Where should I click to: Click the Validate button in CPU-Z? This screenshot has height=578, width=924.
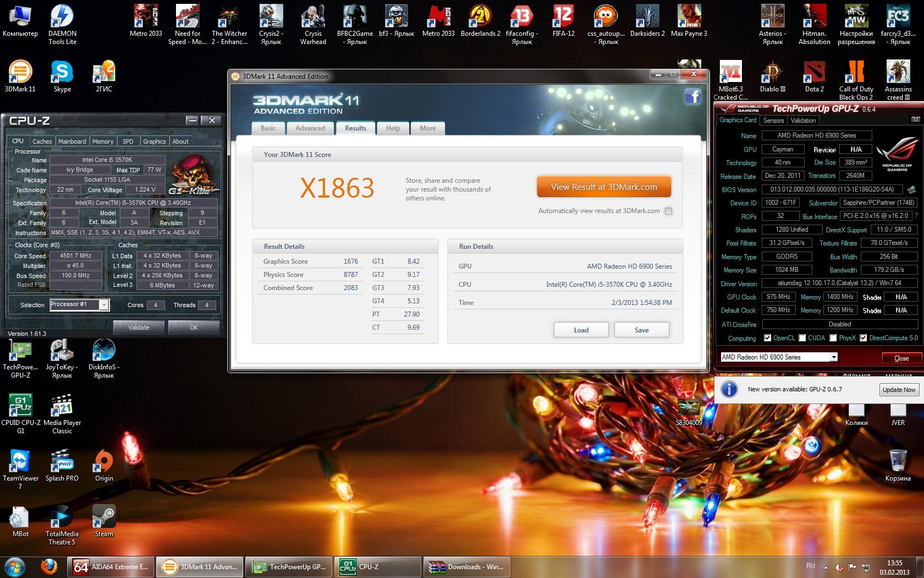(x=139, y=328)
